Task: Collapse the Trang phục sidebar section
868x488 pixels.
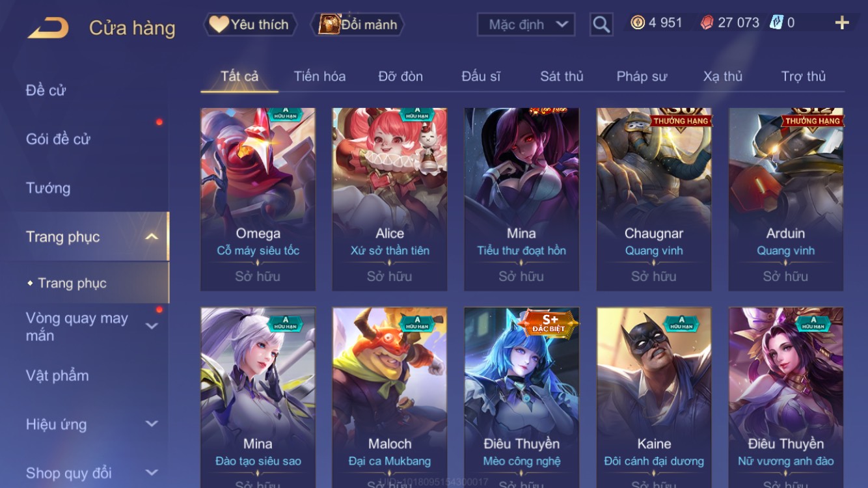Action: tap(152, 237)
